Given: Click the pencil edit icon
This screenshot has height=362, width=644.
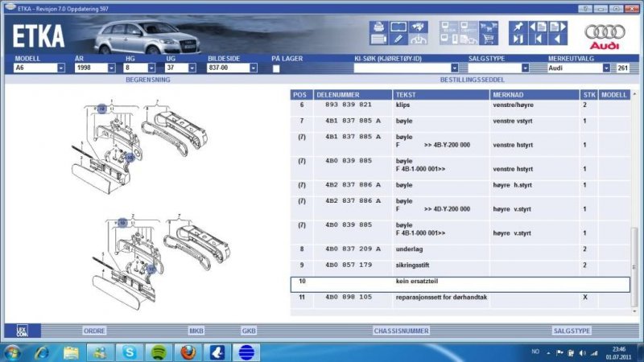Looking at the screenshot, I should [x=398, y=39].
